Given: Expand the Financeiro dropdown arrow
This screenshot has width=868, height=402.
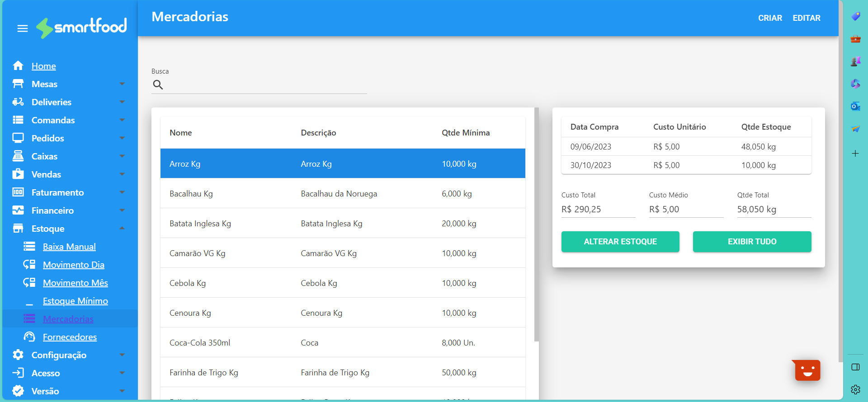Looking at the screenshot, I should pos(122,210).
